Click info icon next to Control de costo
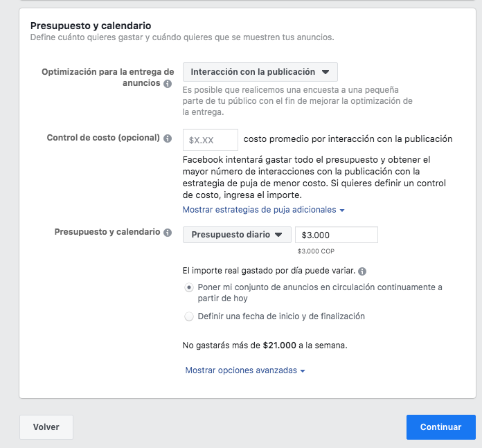The image size is (482, 448). [168, 138]
